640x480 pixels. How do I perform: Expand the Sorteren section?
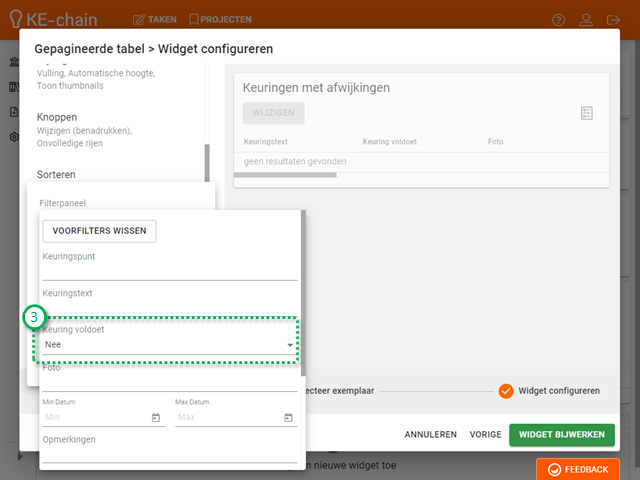[56, 174]
